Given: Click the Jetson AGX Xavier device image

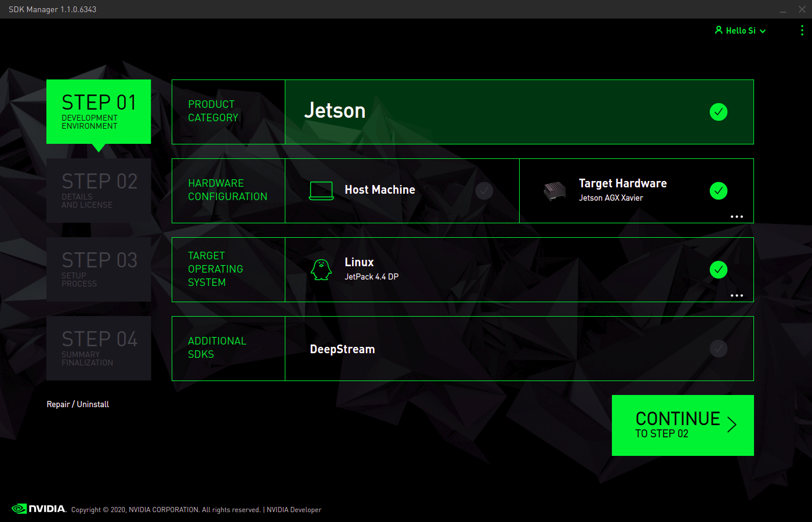Looking at the screenshot, I should (555, 191).
